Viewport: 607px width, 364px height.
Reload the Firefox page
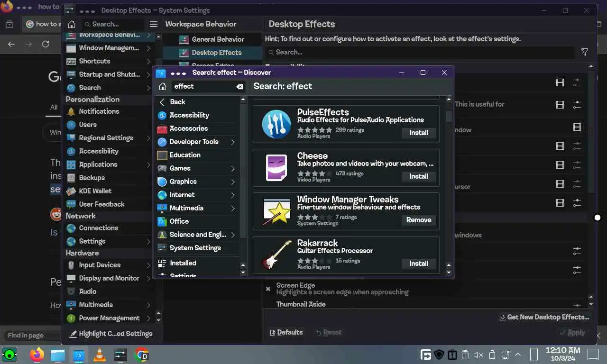(46, 44)
